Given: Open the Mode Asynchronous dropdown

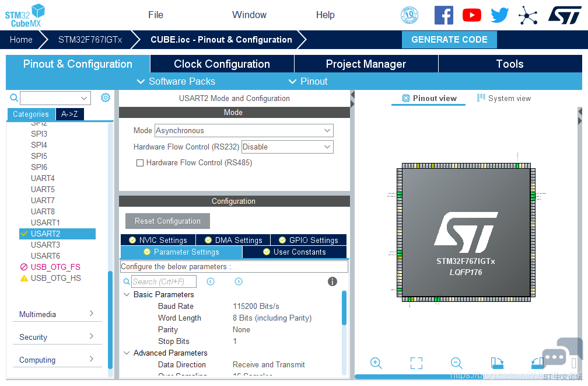Looking at the screenshot, I should coord(244,131).
